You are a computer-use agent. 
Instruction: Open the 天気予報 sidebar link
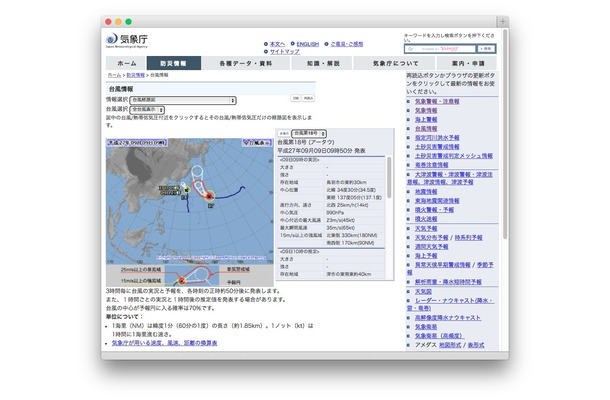click(x=426, y=228)
